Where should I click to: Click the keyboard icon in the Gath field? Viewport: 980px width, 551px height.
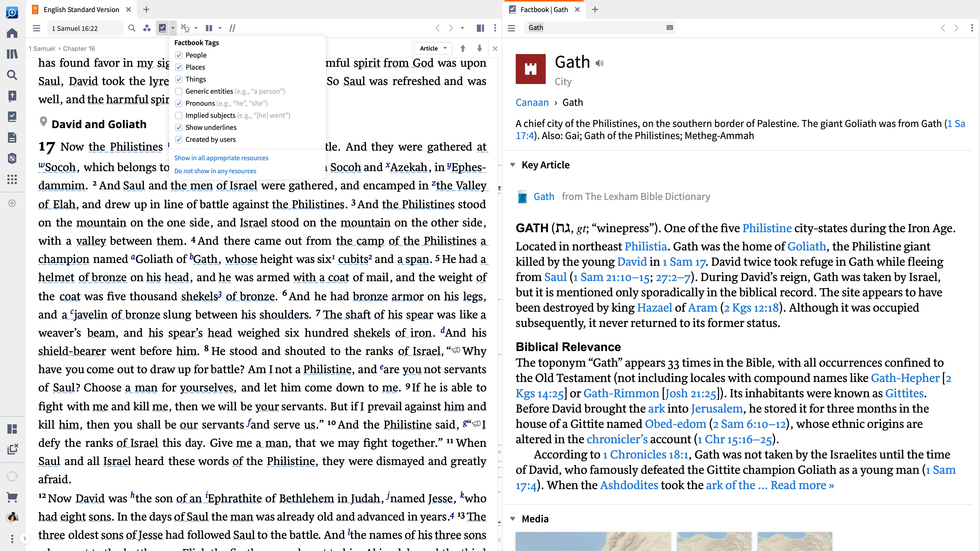[670, 27]
